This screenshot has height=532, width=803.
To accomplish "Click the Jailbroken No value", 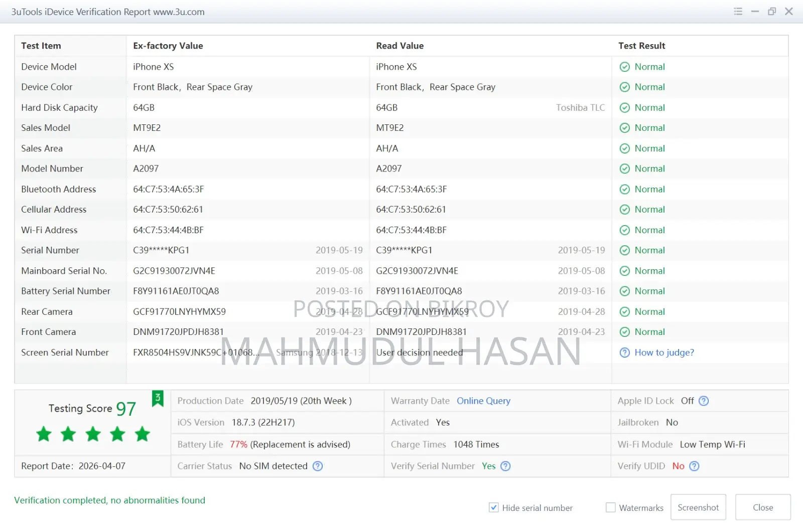I will tap(672, 422).
